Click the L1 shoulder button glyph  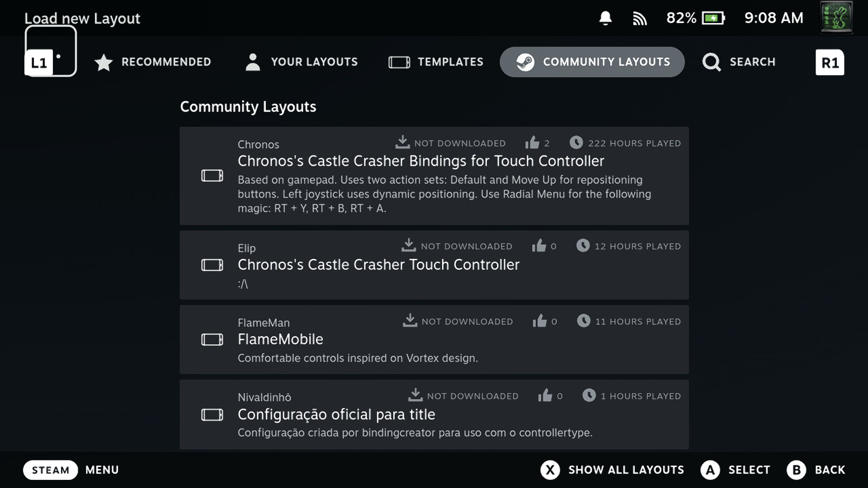tap(39, 62)
